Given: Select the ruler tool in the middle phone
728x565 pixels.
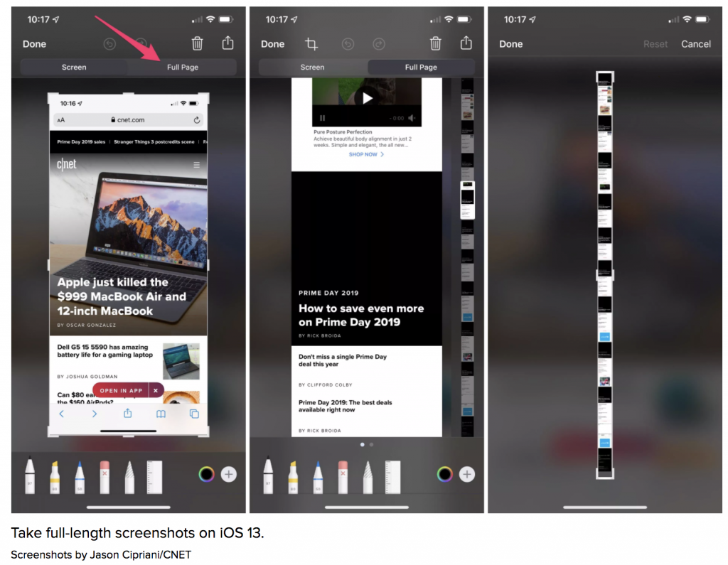Looking at the screenshot, I should coord(392,477).
